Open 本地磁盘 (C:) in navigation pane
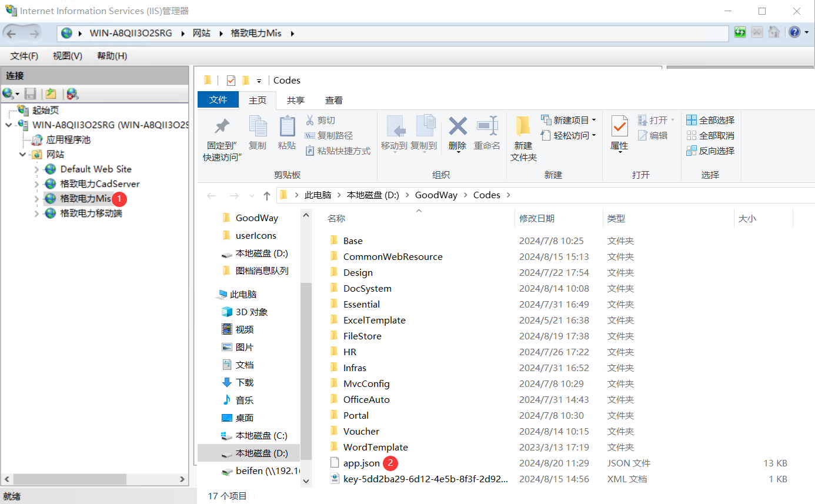815x504 pixels. pyautogui.click(x=262, y=436)
